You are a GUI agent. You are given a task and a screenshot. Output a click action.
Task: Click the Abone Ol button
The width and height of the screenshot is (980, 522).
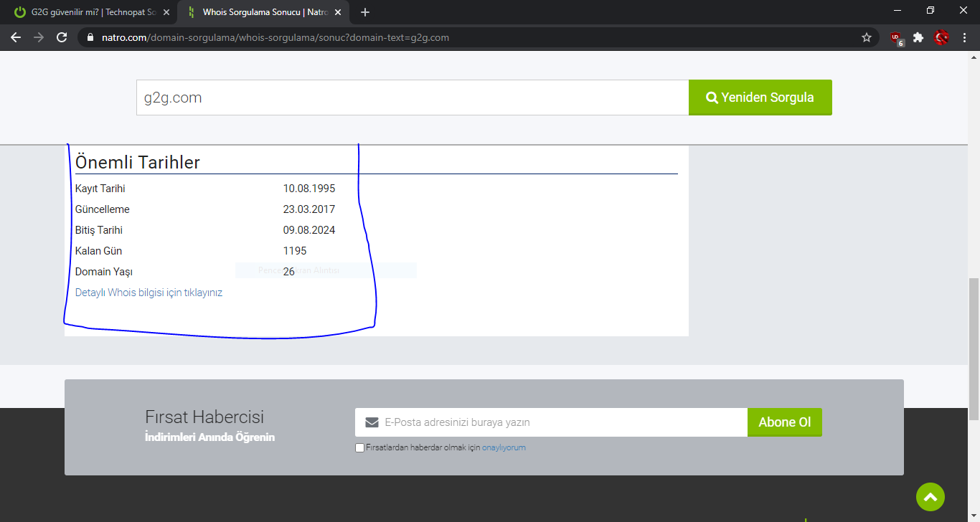click(785, 422)
